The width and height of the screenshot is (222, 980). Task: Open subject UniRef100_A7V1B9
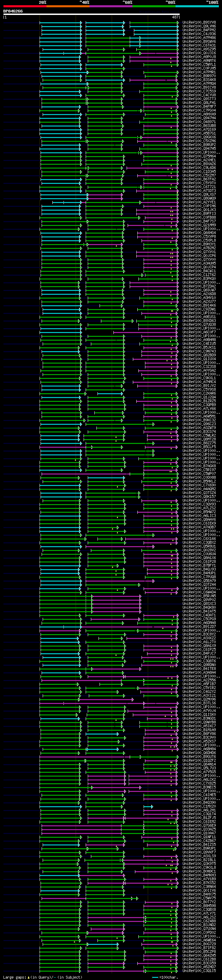tap(199, 879)
